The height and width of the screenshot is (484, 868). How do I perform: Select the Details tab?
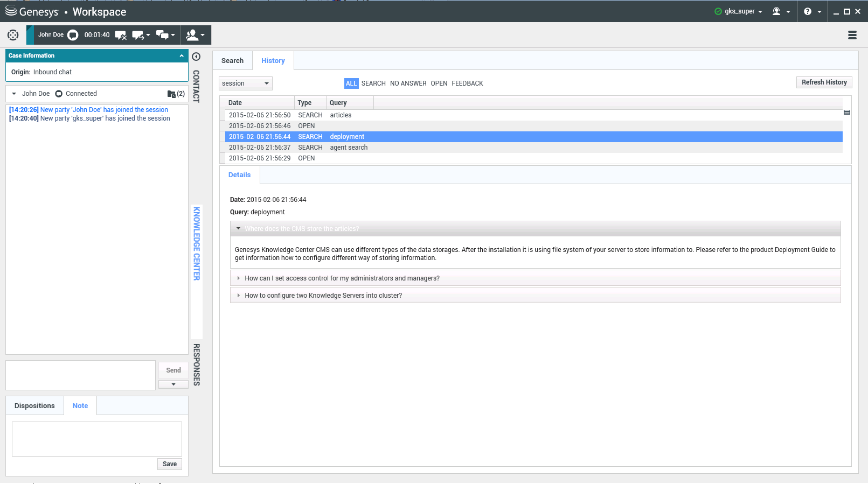(x=239, y=175)
